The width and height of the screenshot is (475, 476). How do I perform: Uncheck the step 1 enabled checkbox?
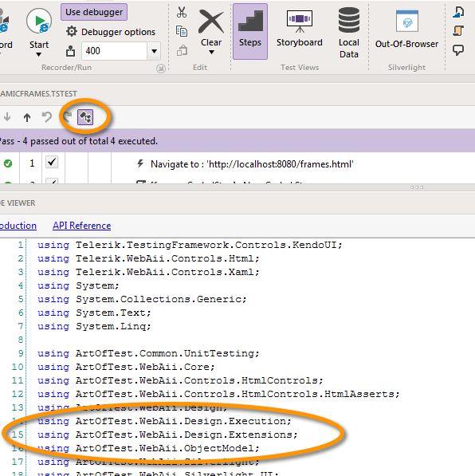pos(52,162)
